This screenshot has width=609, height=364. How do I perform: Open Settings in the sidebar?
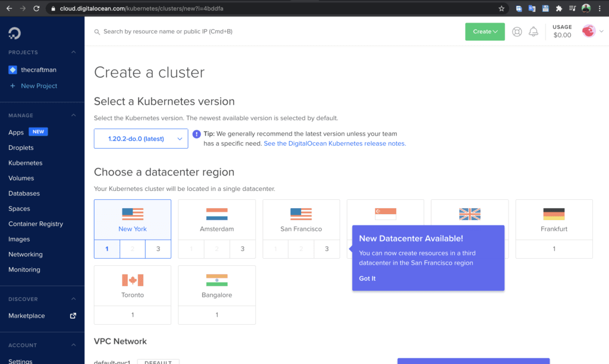pos(20,361)
